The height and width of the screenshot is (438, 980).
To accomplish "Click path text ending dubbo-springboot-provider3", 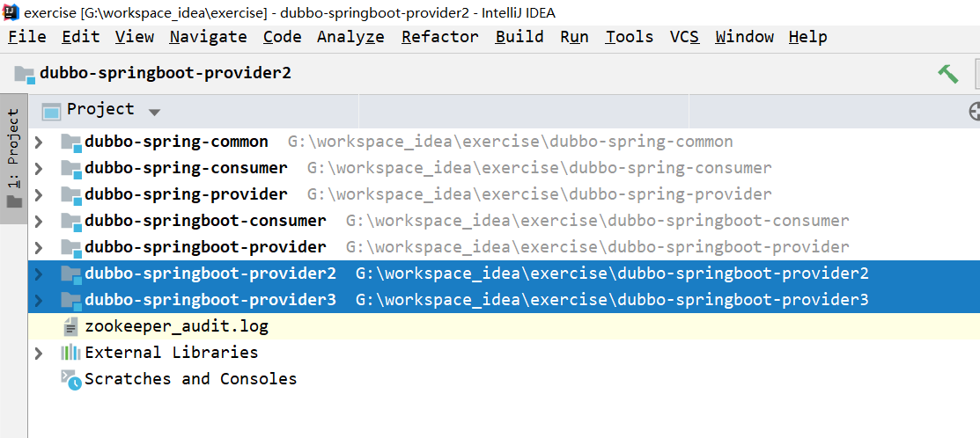I will click(x=612, y=300).
